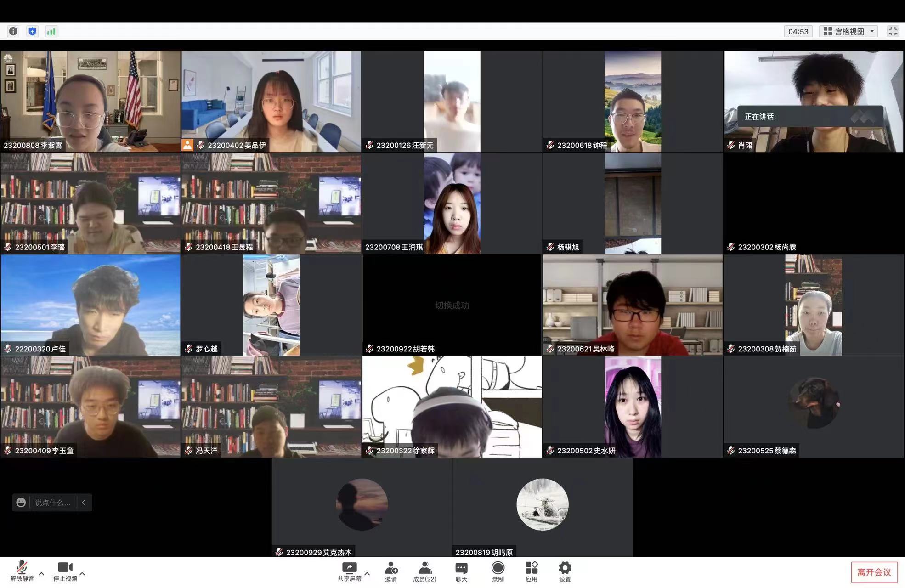Expand video options arrow beside camera
Viewport: 905px width, 588px height.
(82, 573)
